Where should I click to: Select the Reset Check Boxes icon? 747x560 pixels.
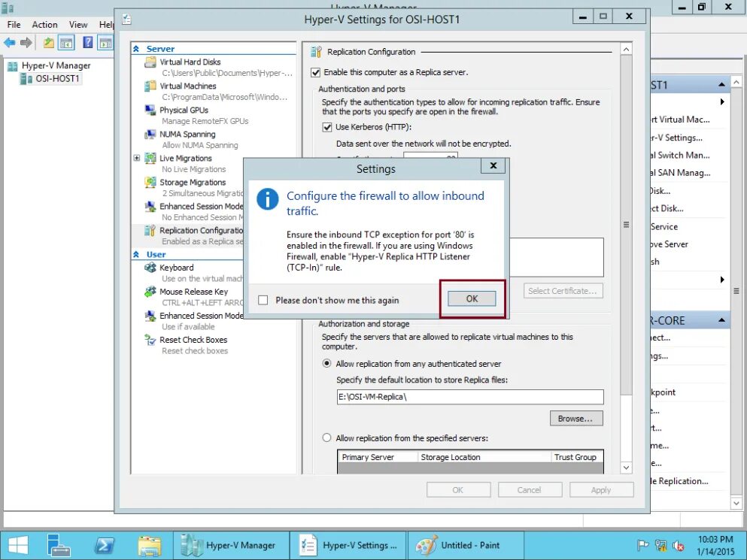[150, 340]
